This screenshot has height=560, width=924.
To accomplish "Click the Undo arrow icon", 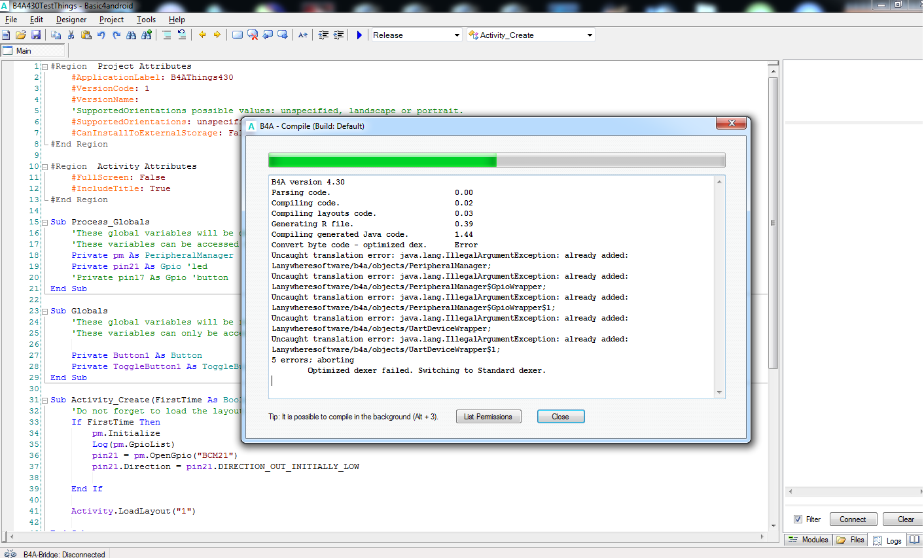I will click(101, 35).
